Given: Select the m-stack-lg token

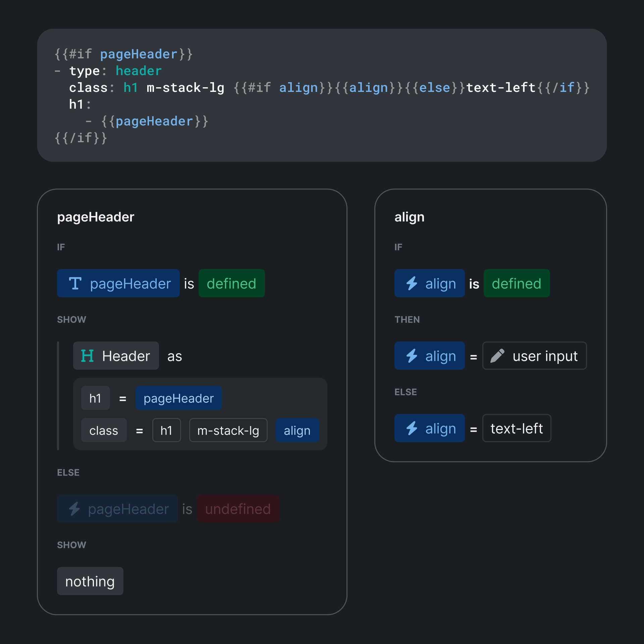Looking at the screenshot, I should click(x=228, y=430).
